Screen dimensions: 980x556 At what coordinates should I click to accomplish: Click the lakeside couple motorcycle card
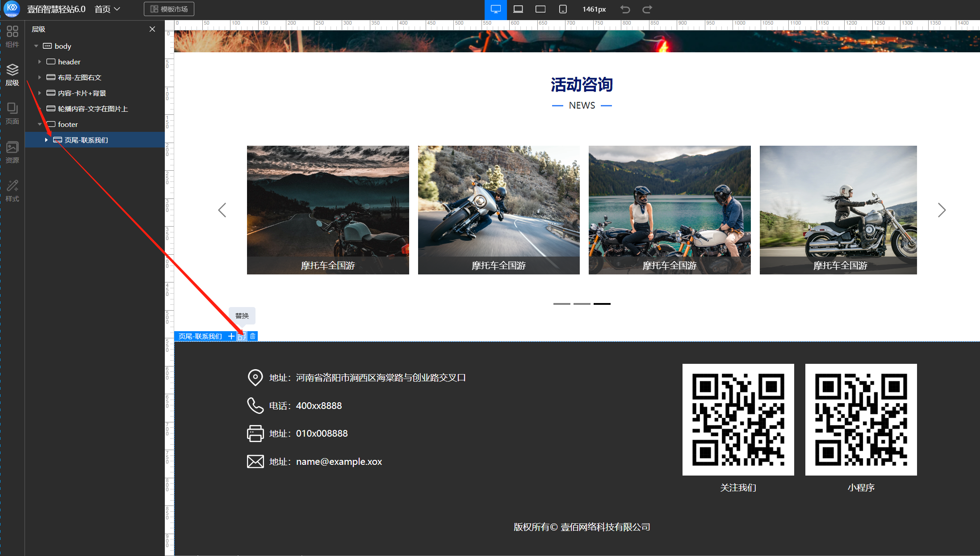click(x=670, y=210)
